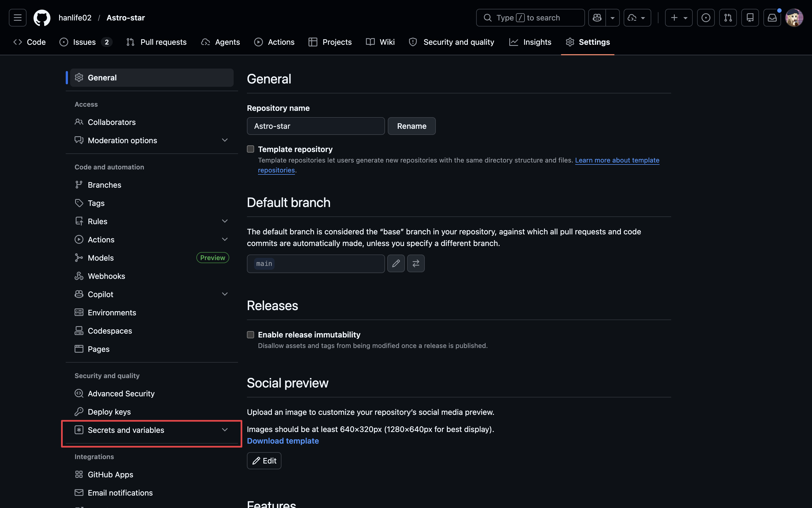
Task: Open the hamburger navigation menu
Action: tap(17, 17)
